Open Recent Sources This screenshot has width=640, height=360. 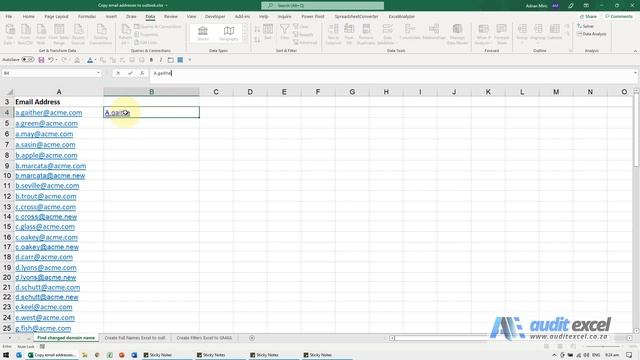(78, 34)
